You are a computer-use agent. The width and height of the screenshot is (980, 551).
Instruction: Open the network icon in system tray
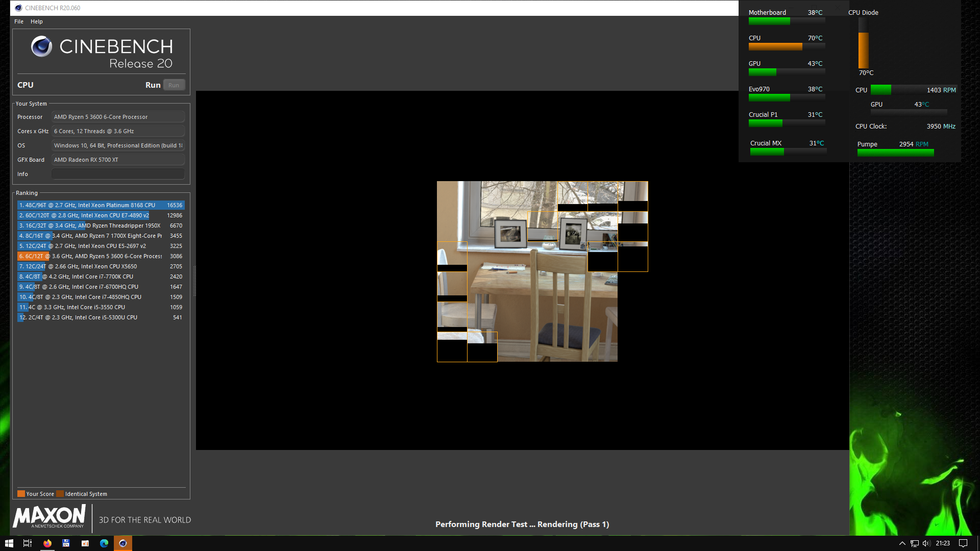click(x=915, y=543)
